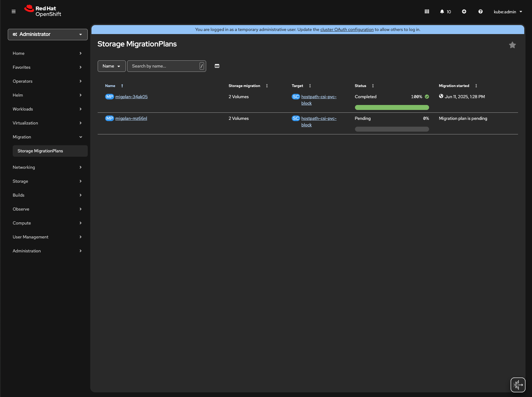Open the assistant icon in bottom corner
The height and width of the screenshot is (397, 532).
pos(518,385)
